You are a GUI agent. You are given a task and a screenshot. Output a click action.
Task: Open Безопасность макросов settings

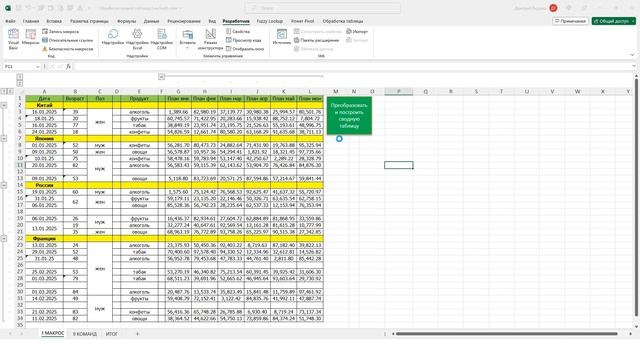[68, 49]
